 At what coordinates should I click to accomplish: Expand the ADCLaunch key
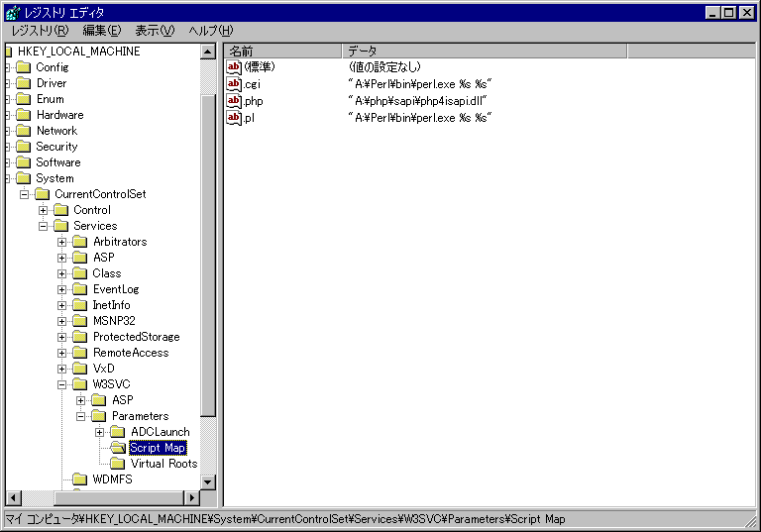coord(99,432)
